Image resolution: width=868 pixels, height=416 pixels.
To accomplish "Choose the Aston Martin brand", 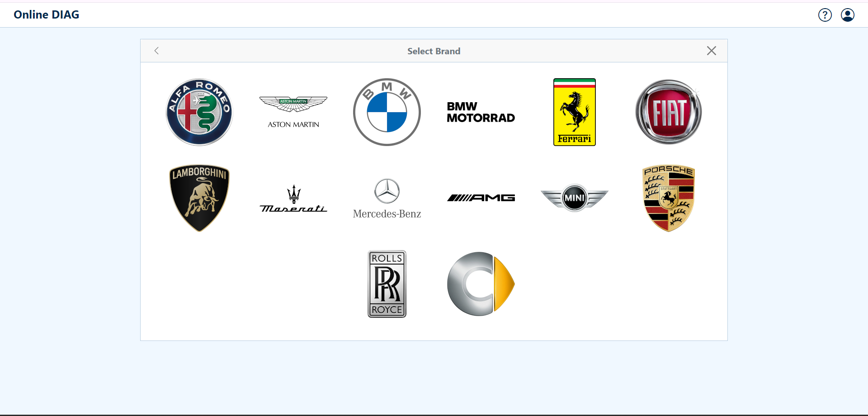I will [293, 112].
